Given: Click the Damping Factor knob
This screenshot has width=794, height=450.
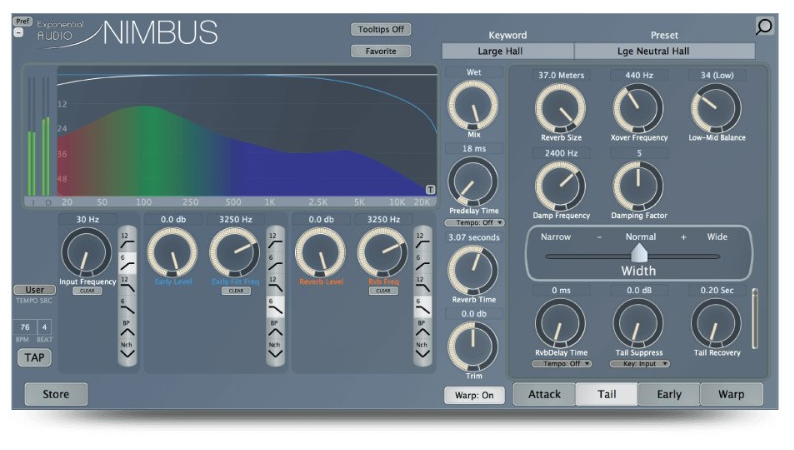Looking at the screenshot, I should (637, 185).
